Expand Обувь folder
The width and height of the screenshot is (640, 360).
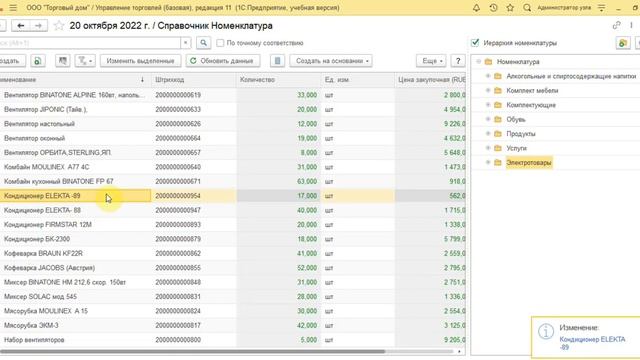coord(488,119)
